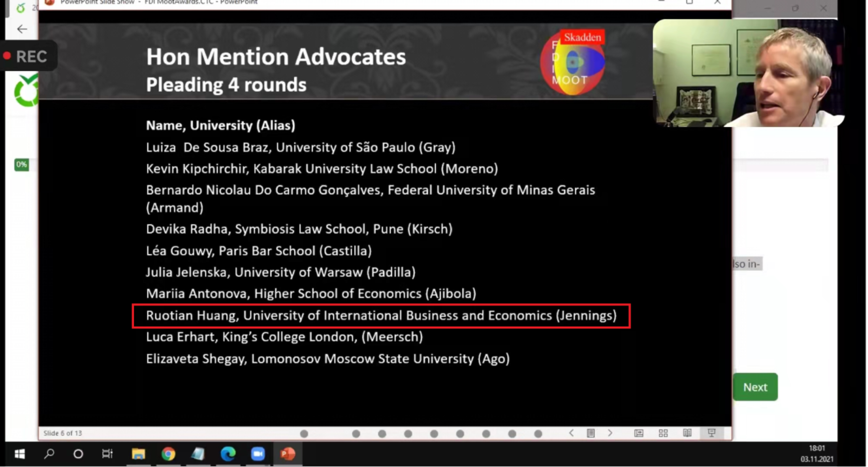Open File Explorer from taskbar

[138, 454]
